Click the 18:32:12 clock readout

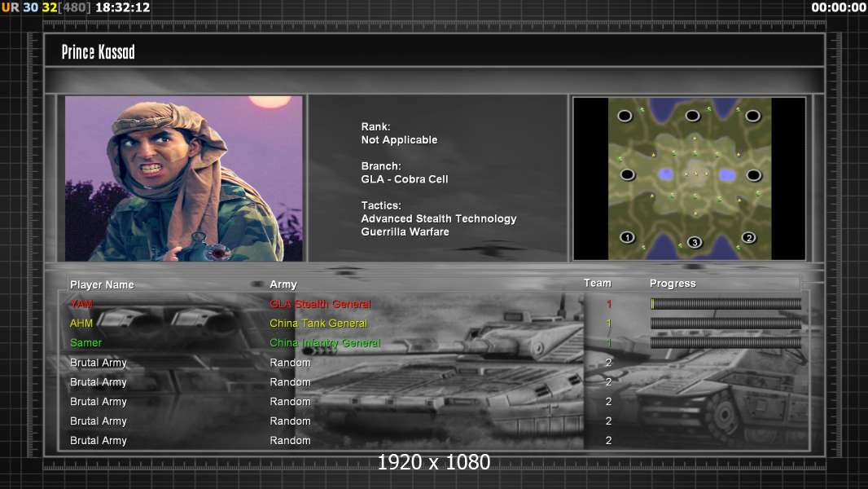coord(122,8)
